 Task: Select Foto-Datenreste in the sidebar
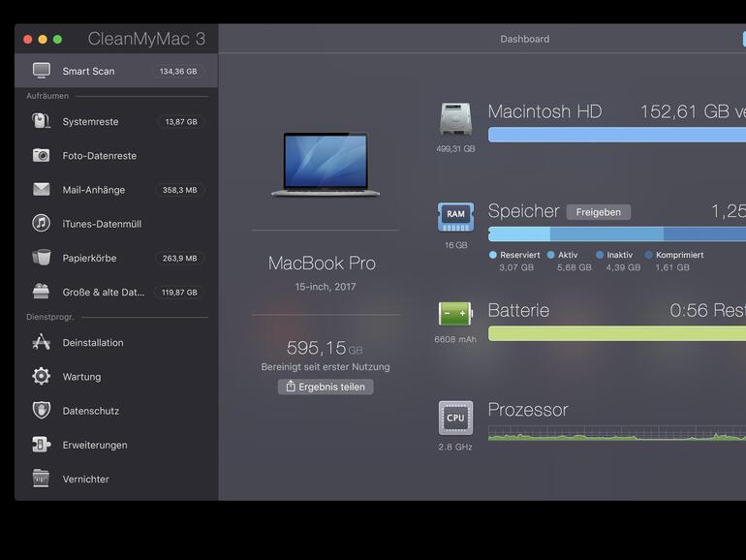116,156
